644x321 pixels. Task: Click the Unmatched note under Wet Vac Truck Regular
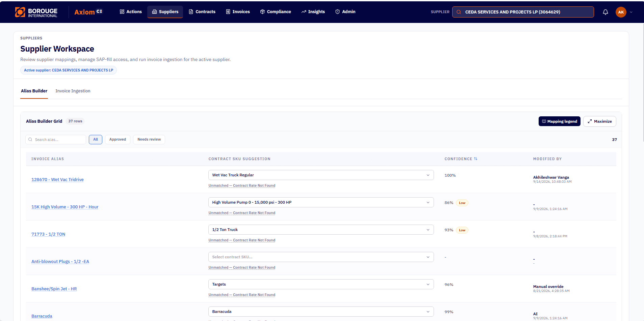coord(242,186)
